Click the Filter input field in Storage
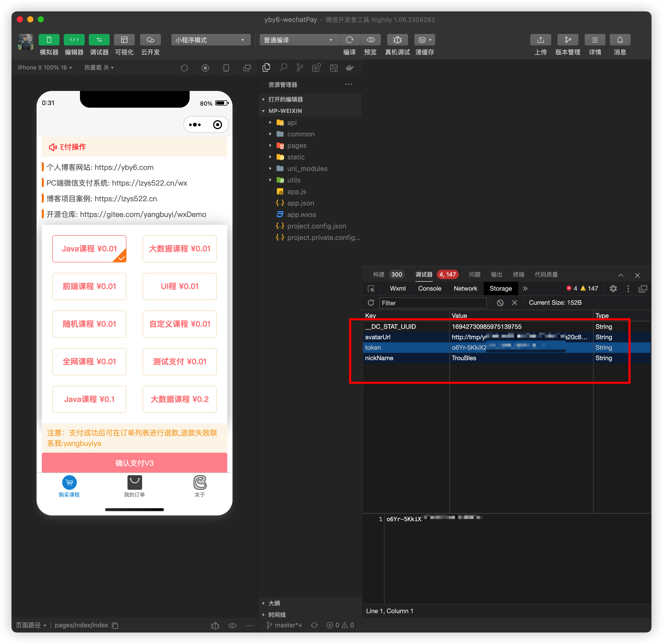The height and width of the screenshot is (644, 663). click(435, 303)
